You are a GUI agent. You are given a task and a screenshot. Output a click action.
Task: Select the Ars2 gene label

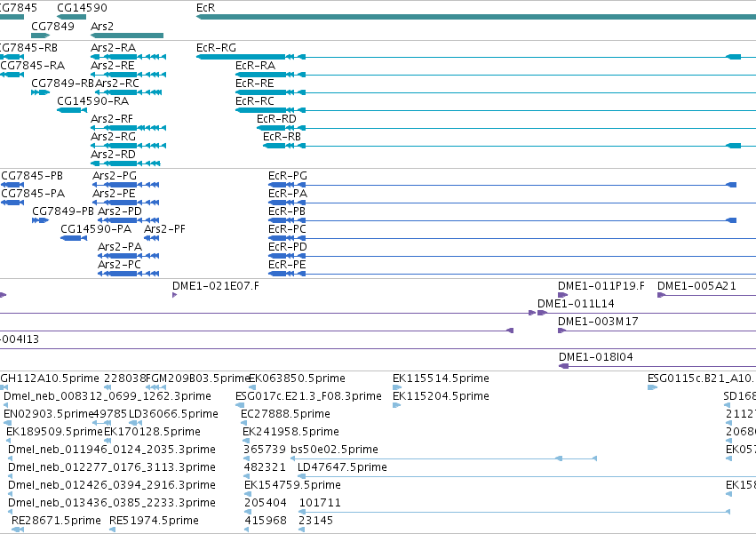102,26
